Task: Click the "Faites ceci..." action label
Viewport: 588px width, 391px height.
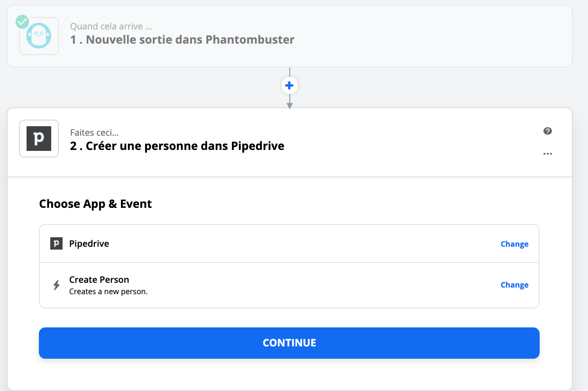Action: tap(94, 133)
